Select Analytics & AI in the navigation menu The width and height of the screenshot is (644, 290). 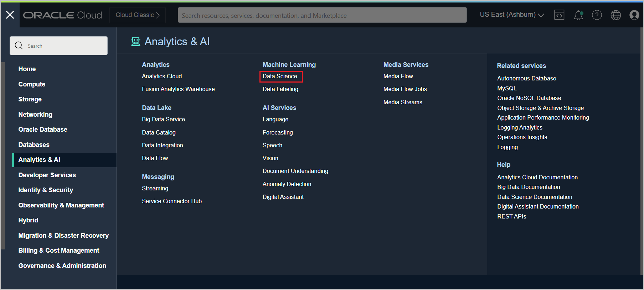pos(65,160)
